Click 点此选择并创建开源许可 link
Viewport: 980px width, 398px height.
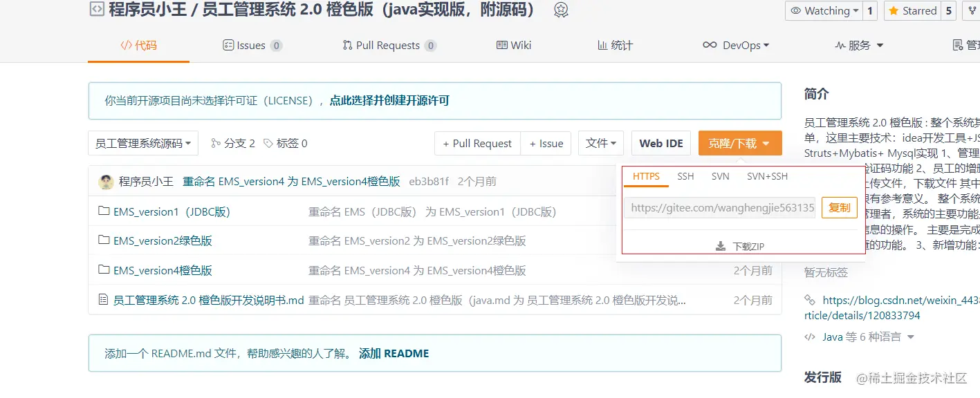tap(389, 100)
